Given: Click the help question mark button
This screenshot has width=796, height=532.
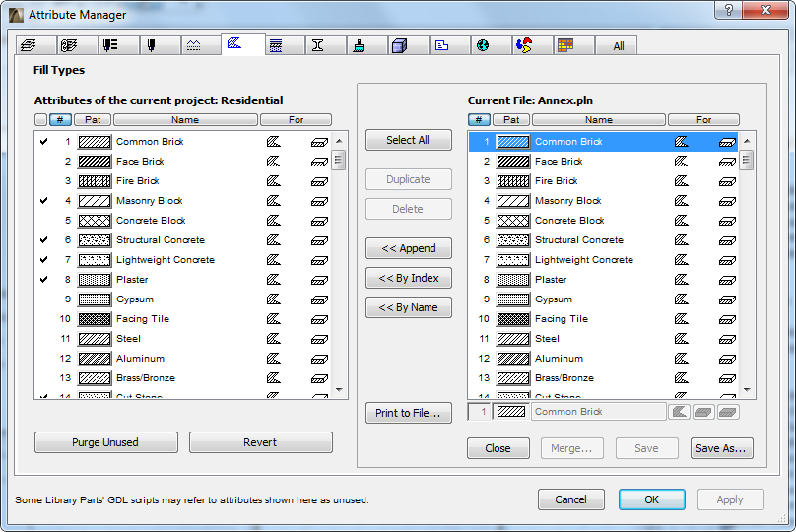Looking at the screenshot, I should coord(728,10).
